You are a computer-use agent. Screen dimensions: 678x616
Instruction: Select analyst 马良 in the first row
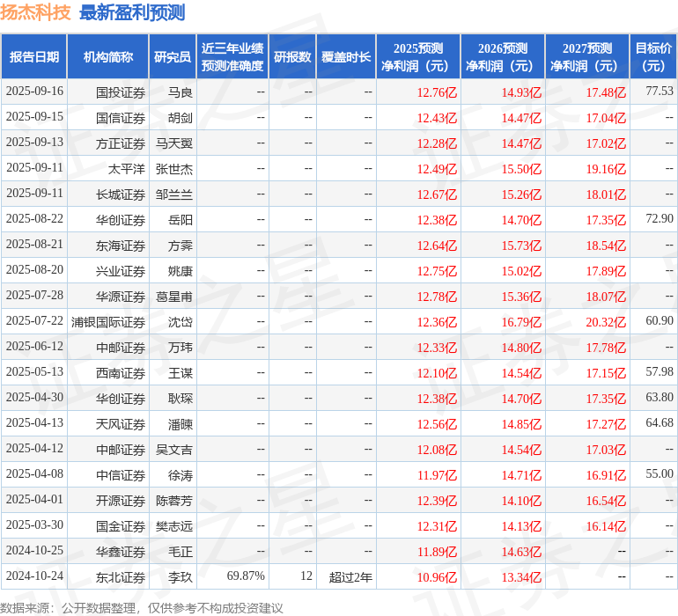coord(180,92)
